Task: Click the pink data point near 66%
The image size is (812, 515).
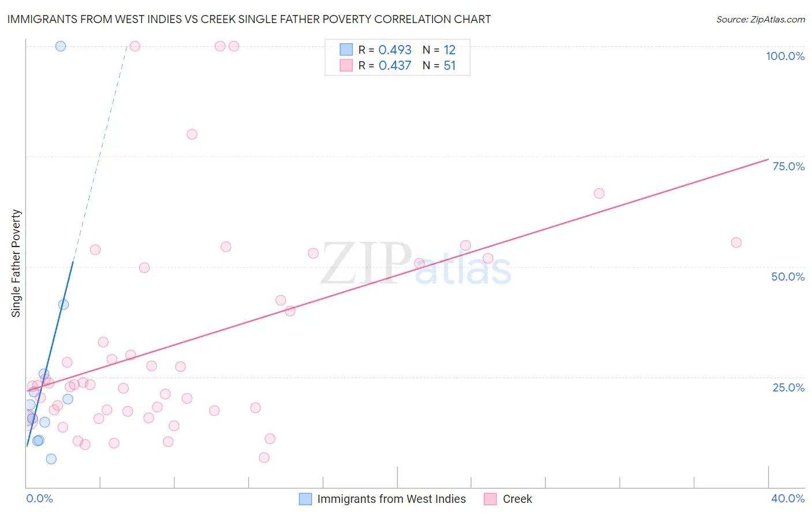Action: (599, 193)
